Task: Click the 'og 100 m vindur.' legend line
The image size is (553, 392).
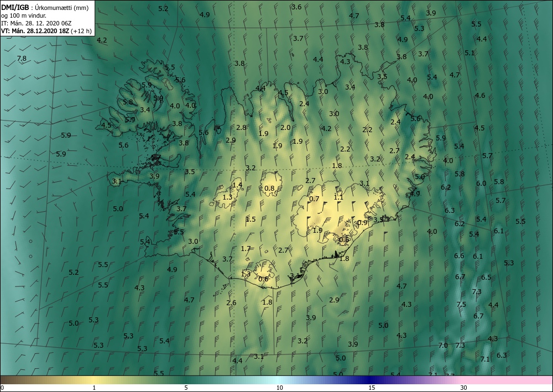Action: (x=24, y=15)
